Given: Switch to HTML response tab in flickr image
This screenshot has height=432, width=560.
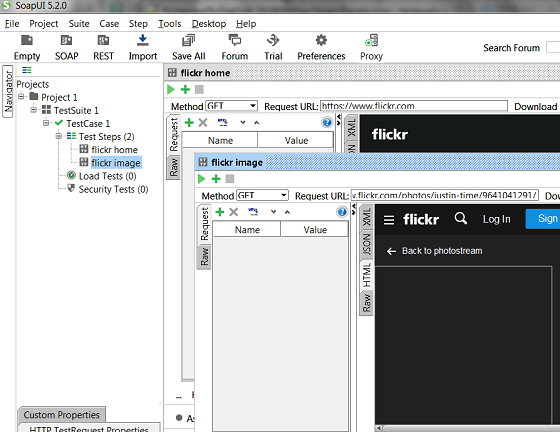Looking at the screenshot, I should pos(366,275).
